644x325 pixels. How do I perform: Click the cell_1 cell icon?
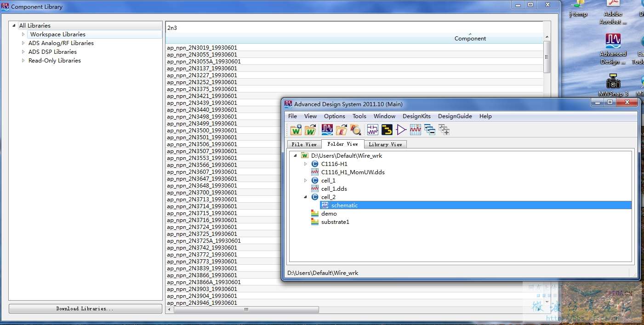tap(315, 181)
